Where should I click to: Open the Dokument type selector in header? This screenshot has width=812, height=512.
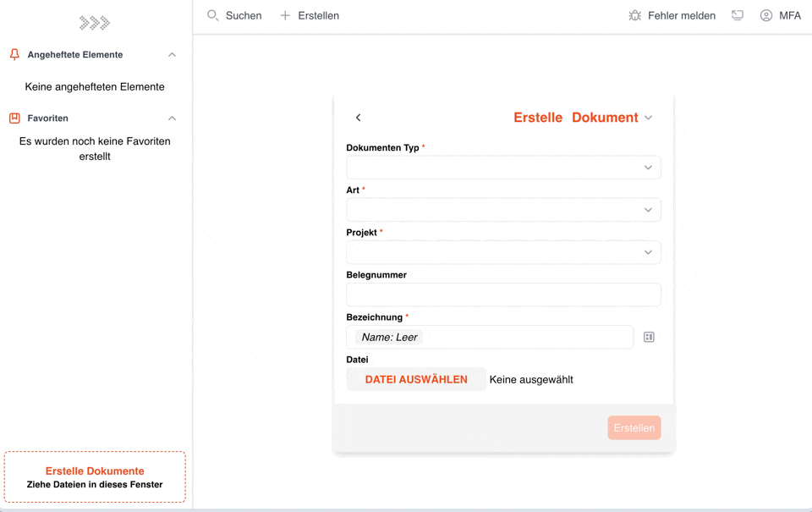click(x=648, y=118)
